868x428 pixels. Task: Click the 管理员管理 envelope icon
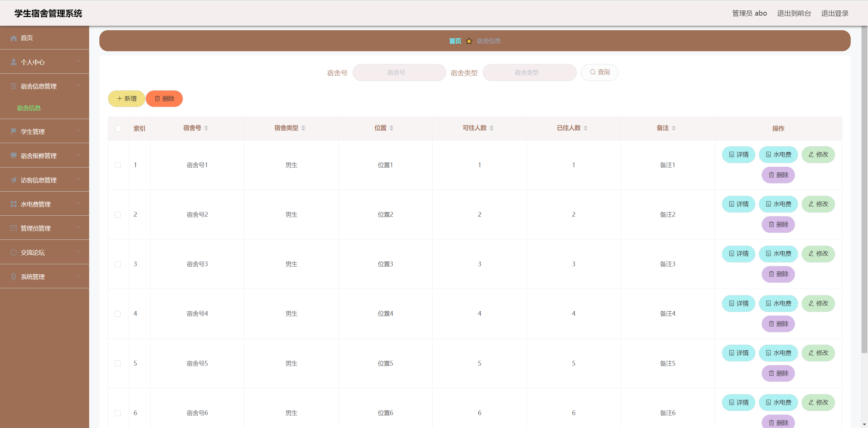coord(13,228)
